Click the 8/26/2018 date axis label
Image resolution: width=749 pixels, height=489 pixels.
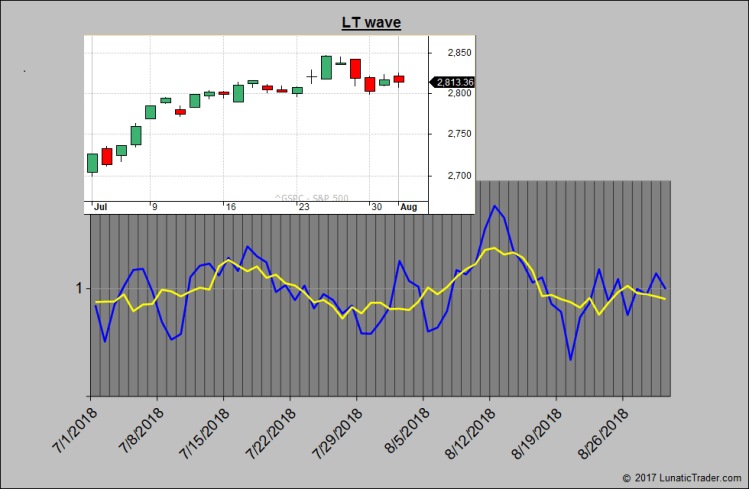click(604, 429)
